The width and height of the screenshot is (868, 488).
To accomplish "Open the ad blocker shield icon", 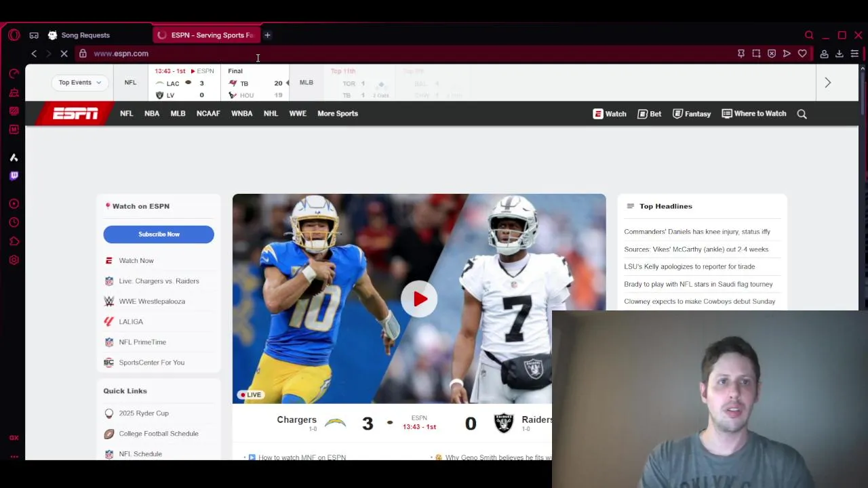I will pos(772,54).
